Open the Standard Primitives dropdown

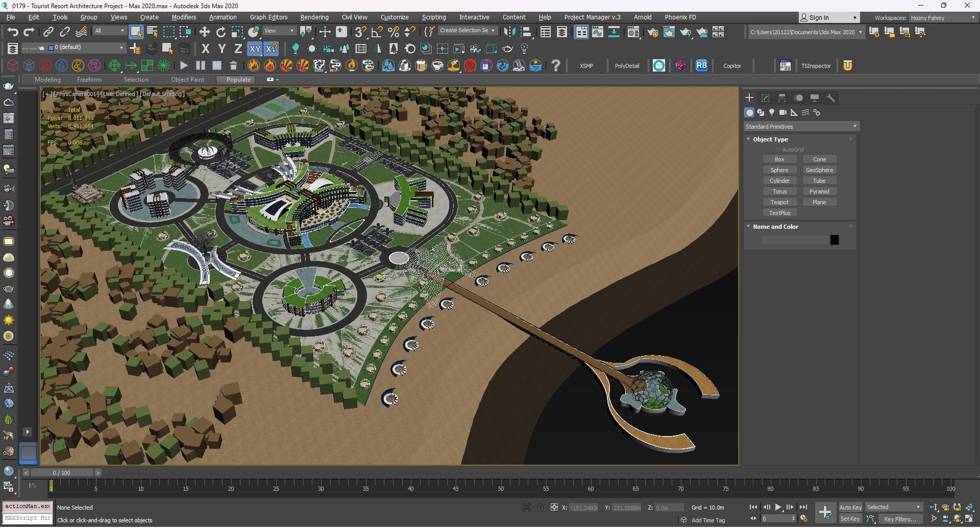[800, 126]
